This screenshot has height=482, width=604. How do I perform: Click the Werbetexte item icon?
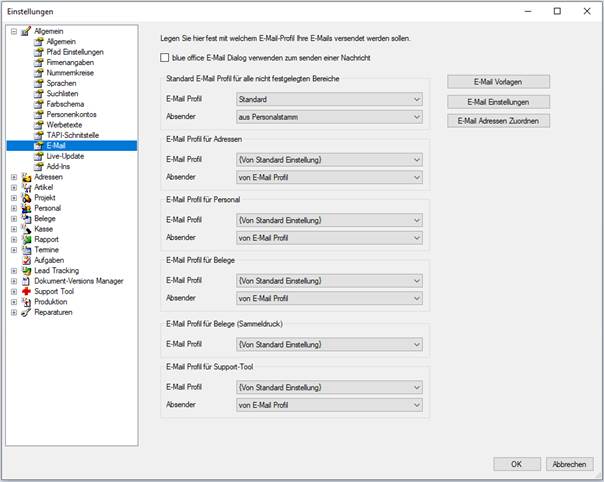click(x=39, y=125)
